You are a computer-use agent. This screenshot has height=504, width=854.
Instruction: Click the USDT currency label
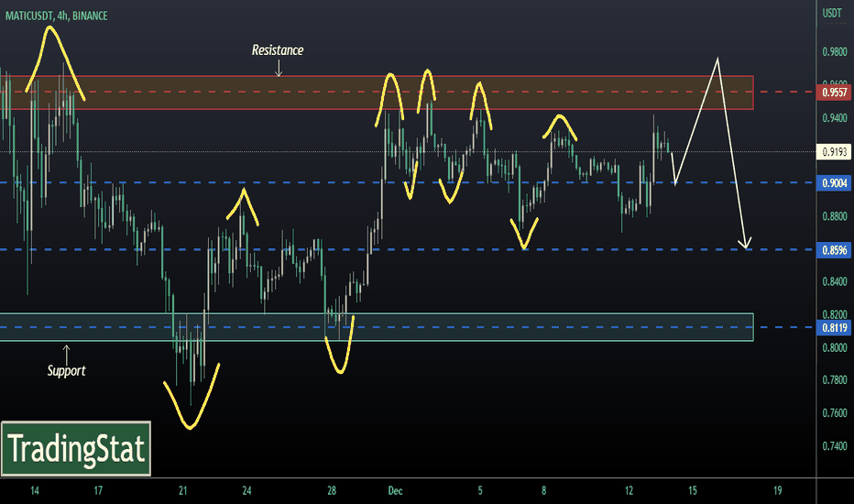832,13
